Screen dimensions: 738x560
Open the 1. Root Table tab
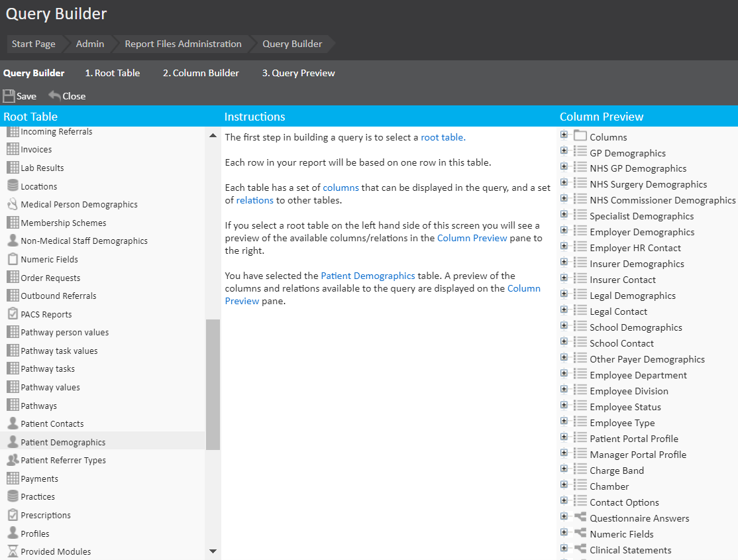[x=113, y=73]
